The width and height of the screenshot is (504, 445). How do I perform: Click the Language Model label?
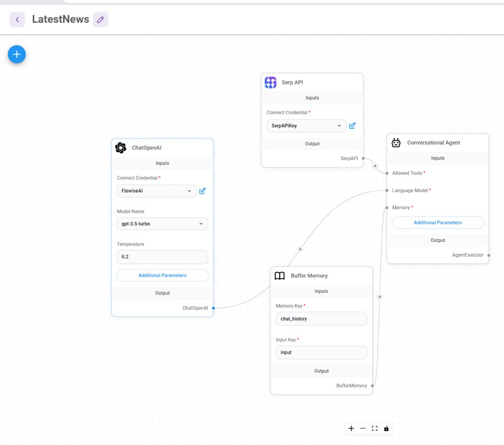click(x=410, y=191)
